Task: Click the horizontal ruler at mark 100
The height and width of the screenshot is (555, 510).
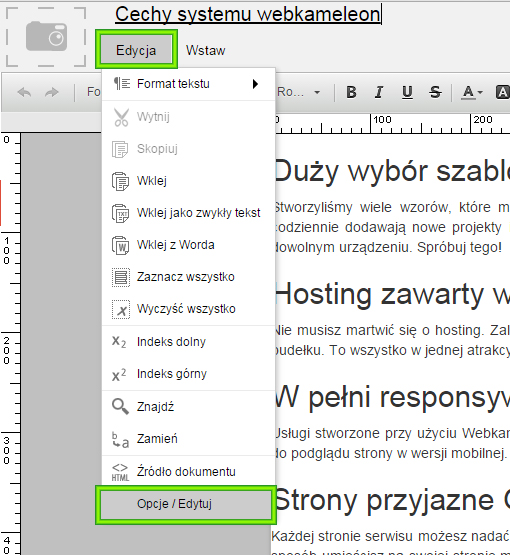Action: [383, 120]
